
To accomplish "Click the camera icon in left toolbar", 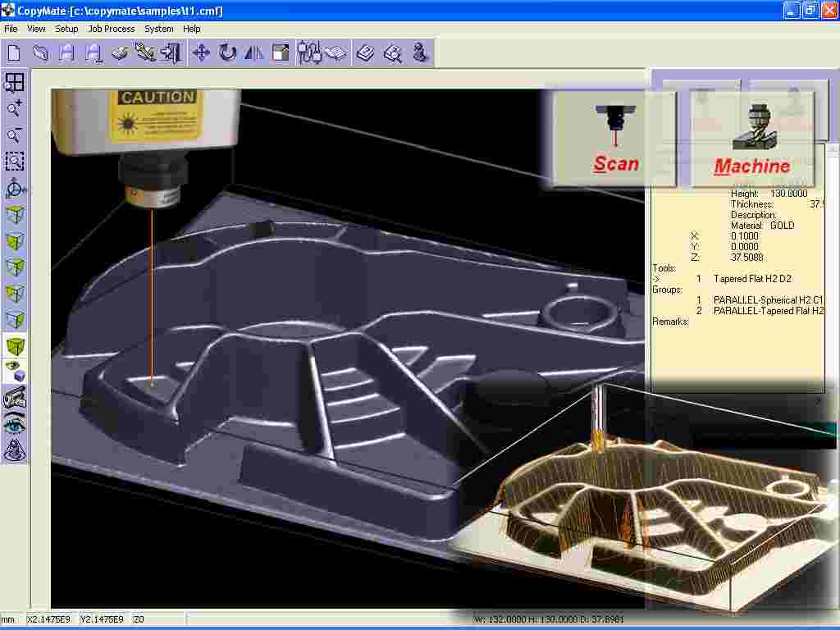I will point(15,399).
